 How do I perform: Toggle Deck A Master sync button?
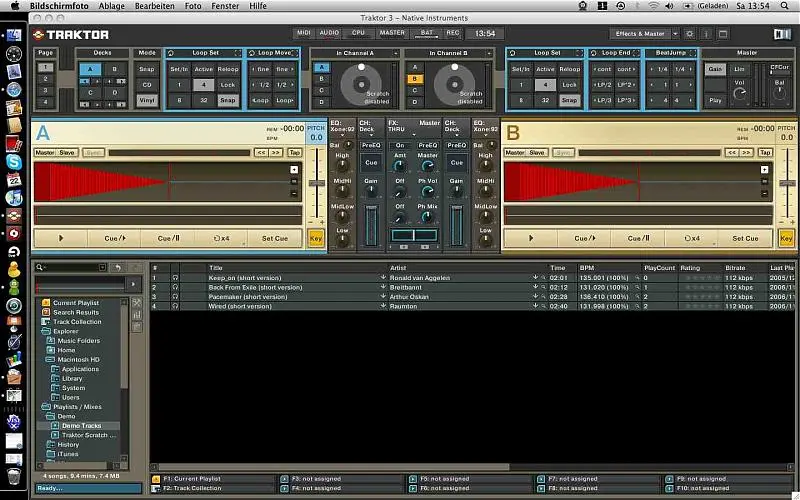(x=45, y=152)
